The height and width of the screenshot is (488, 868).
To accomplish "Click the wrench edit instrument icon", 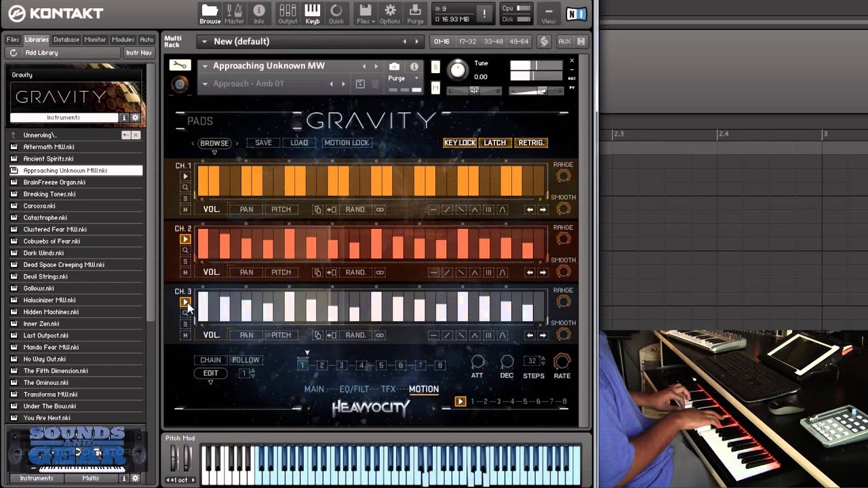I will click(180, 65).
